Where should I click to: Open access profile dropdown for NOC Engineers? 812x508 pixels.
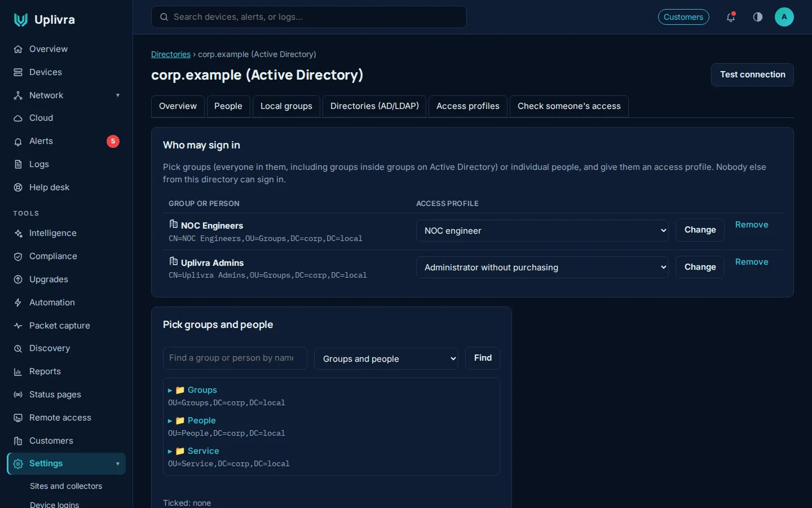click(x=542, y=231)
